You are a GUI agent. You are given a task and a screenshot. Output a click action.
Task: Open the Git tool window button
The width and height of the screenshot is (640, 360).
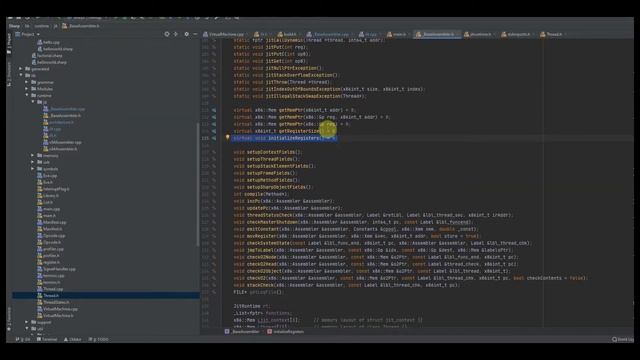pos(23,339)
